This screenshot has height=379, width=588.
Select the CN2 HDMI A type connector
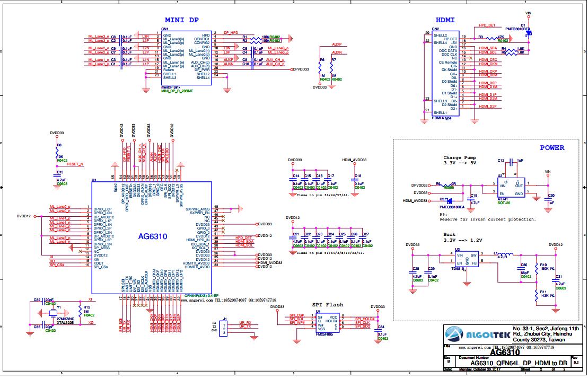(446, 73)
